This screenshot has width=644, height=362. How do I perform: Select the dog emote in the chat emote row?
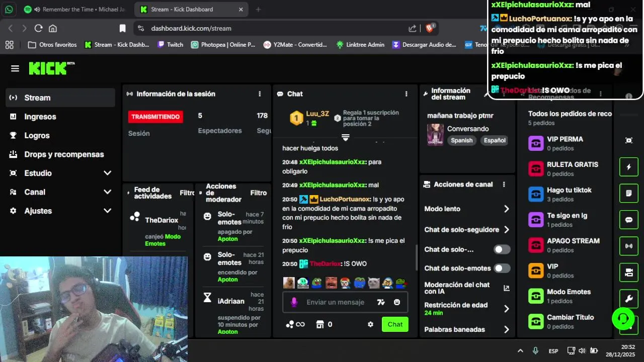(x=288, y=283)
